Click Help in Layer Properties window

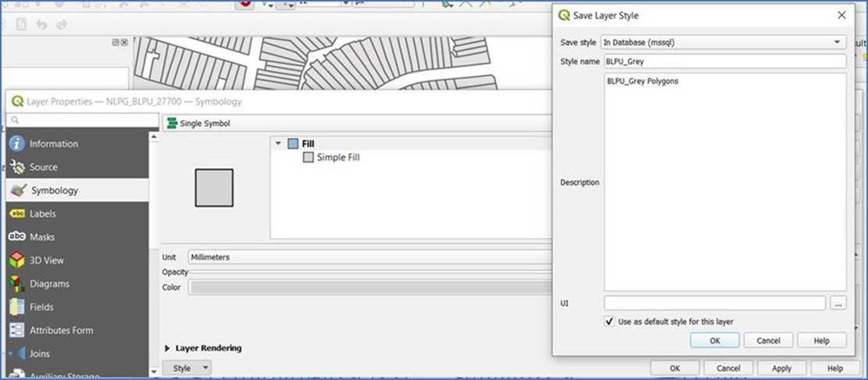coord(834,368)
